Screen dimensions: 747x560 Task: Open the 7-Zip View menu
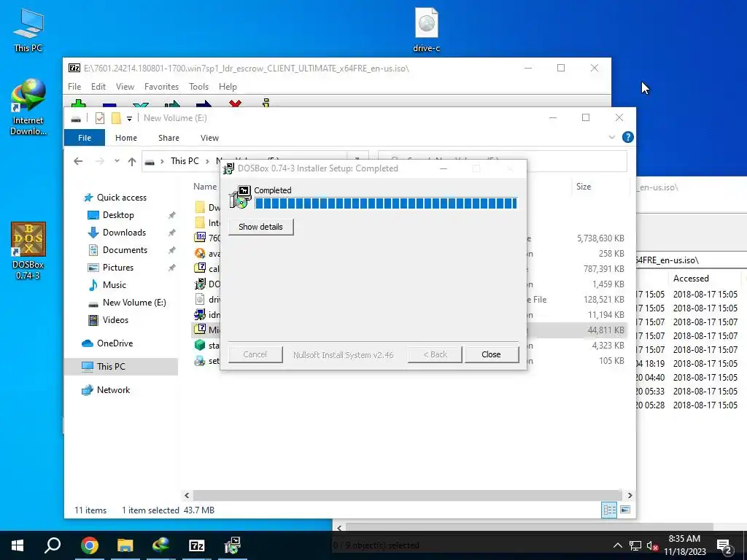pos(125,87)
